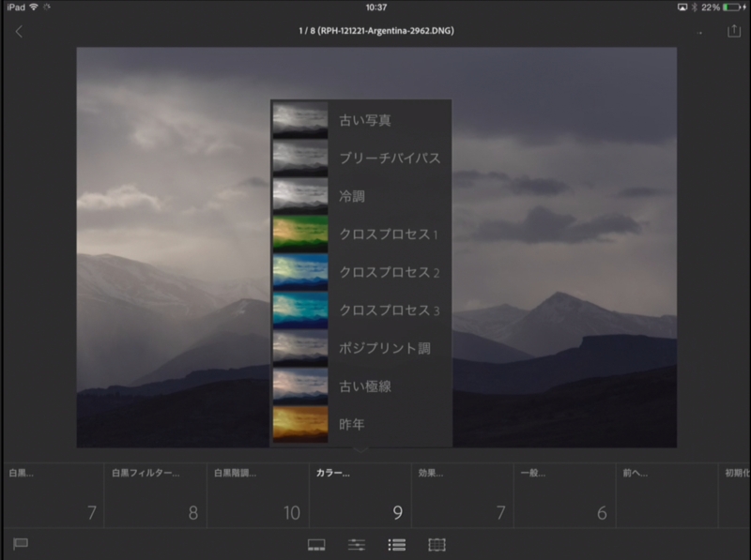
Task: Open the share/export icon
Action: (734, 31)
